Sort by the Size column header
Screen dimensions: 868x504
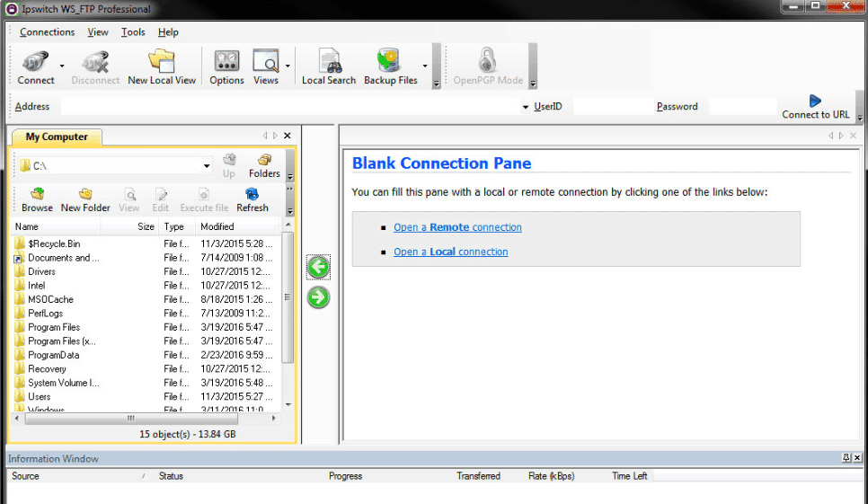click(x=129, y=226)
